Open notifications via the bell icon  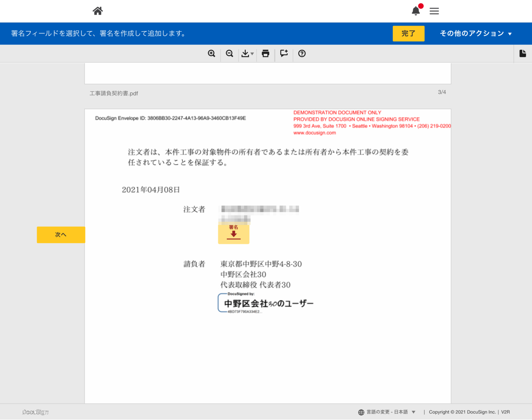[415, 11]
